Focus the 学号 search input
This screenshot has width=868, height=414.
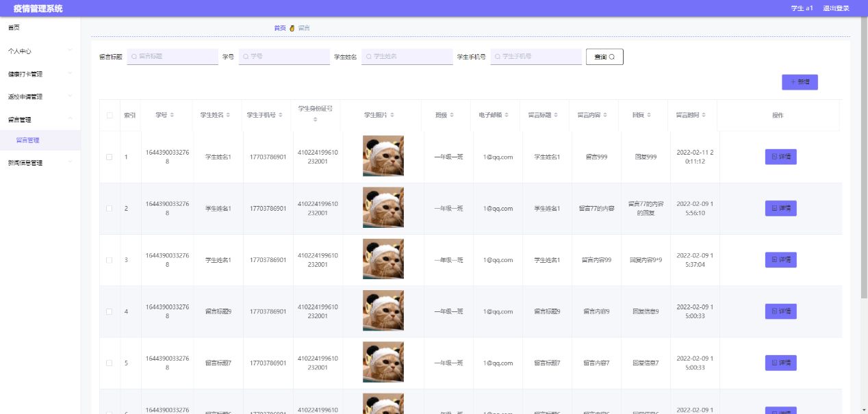pos(284,56)
